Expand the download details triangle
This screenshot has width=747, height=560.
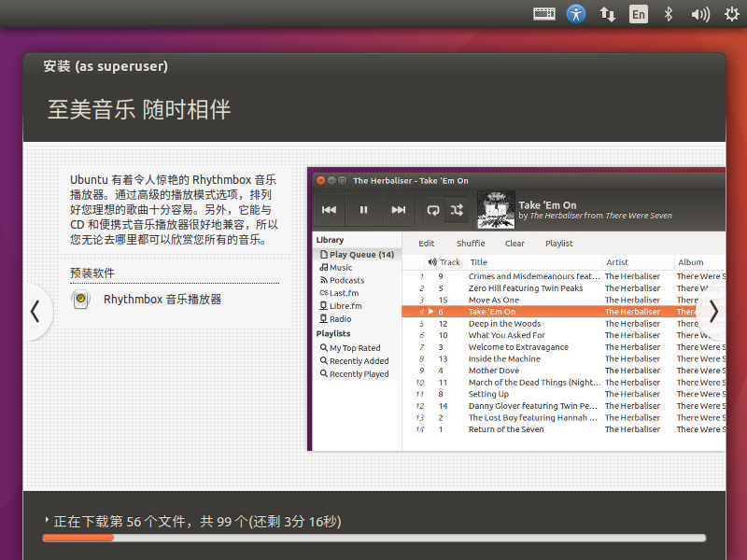(x=47, y=520)
